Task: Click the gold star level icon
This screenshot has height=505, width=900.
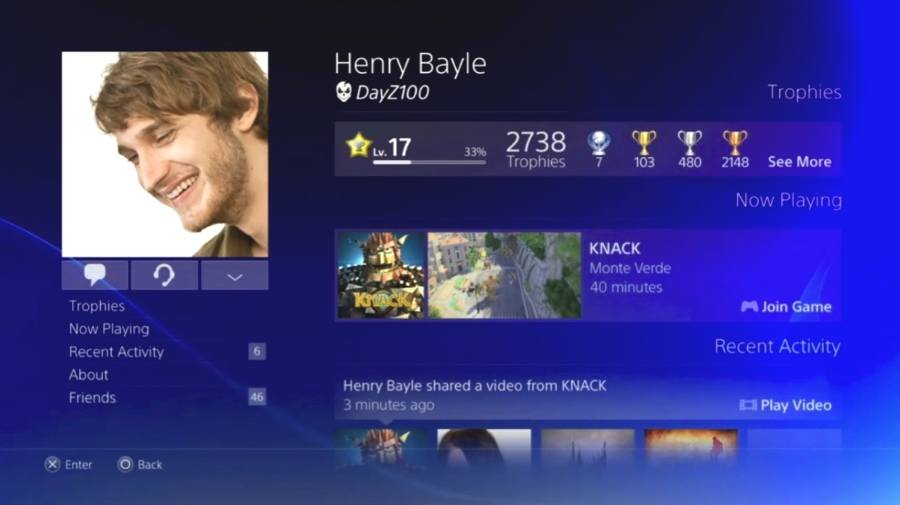Action: pyautogui.click(x=359, y=146)
